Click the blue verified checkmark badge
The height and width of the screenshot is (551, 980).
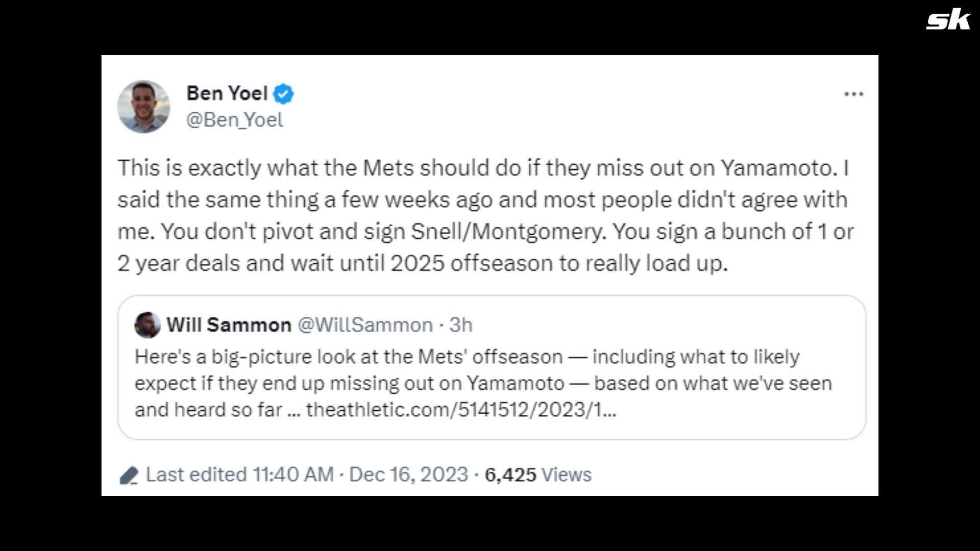tap(283, 94)
